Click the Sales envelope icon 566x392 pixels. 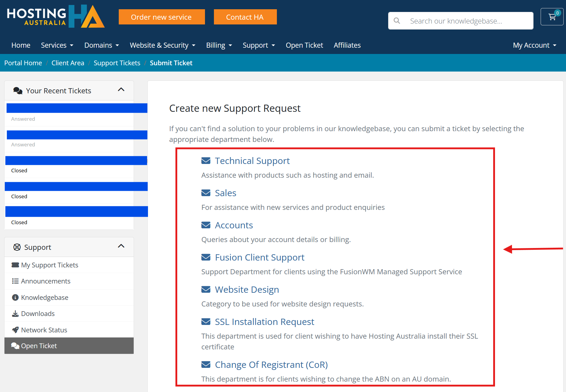coord(206,193)
